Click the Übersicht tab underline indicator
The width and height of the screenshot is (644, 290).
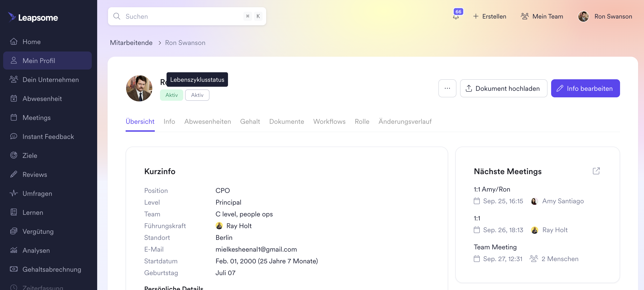(140, 130)
